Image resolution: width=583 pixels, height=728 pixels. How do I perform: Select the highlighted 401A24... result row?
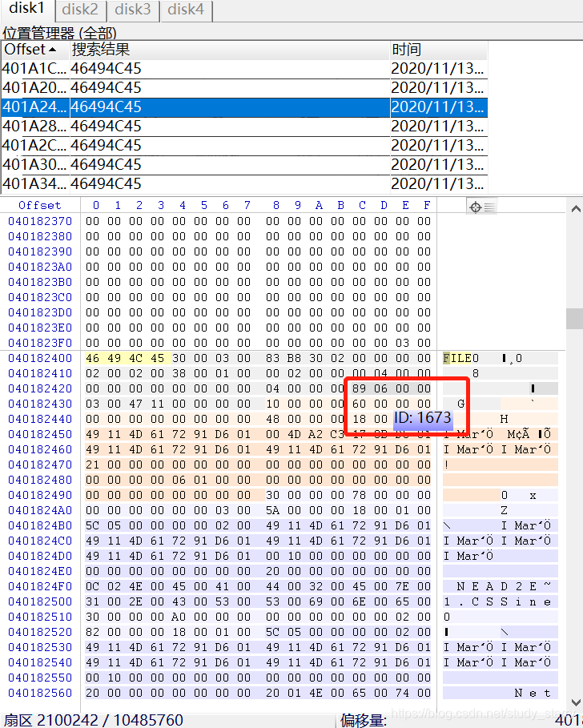click(x=244, y=107)
